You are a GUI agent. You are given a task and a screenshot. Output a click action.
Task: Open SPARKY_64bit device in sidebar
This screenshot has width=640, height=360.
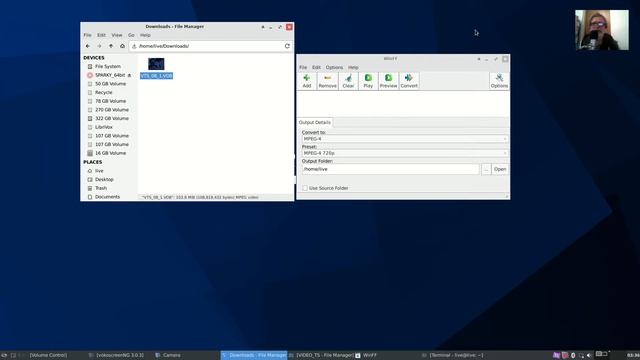[x=110, y=75]
